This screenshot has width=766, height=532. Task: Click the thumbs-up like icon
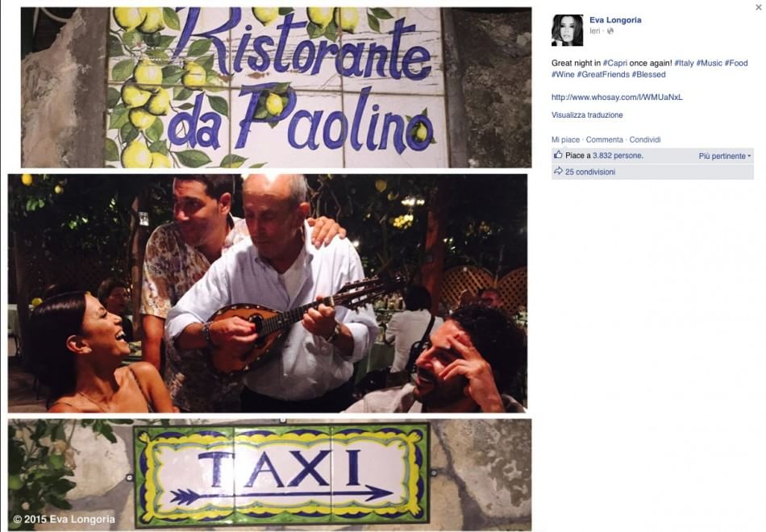point(558,155)
